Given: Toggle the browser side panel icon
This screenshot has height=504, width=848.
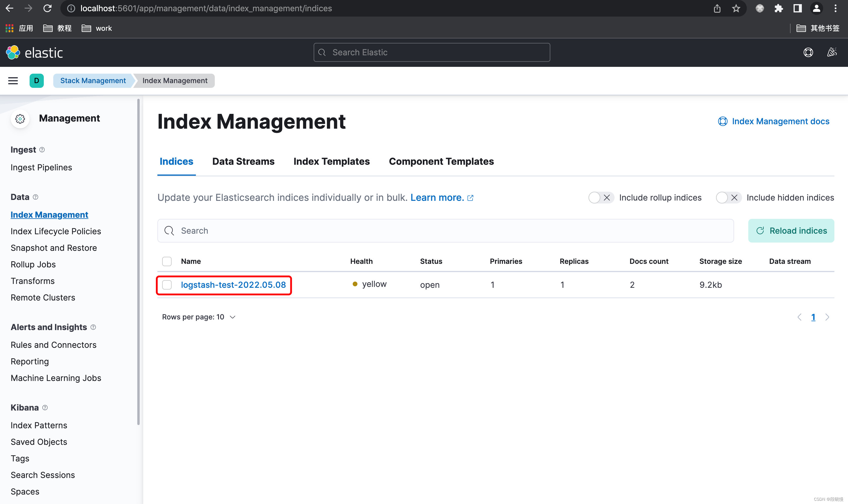Looking at the screenshot, I should [x=797, y=9].
